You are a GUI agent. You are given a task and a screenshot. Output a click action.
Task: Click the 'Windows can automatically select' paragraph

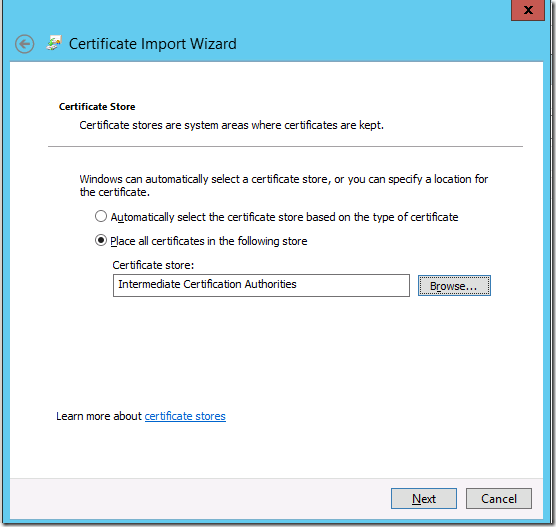tap(284, 185)
